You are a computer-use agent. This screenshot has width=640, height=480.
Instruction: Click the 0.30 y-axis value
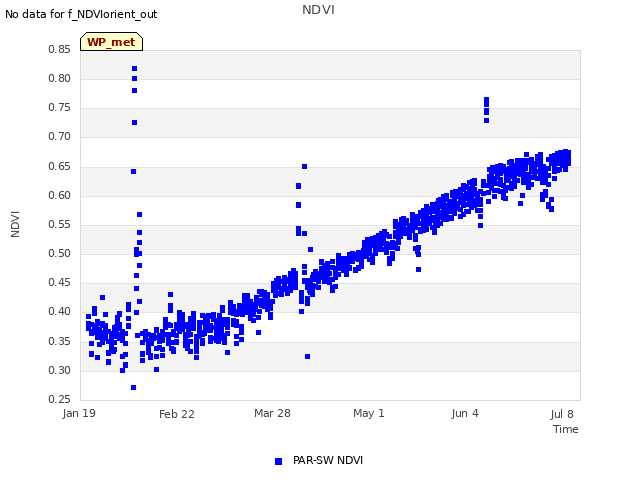(x=60, y=370)
